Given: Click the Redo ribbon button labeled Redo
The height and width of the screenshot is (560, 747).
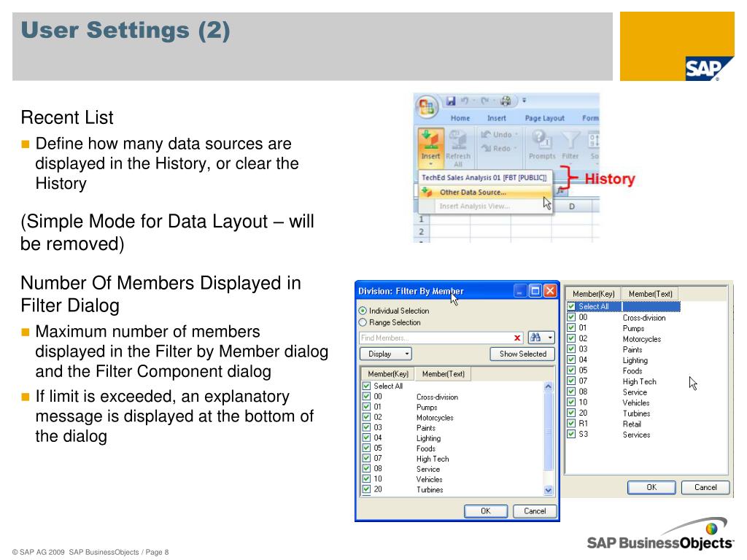Looking at the screenshot, I should (x=496, y=149).
